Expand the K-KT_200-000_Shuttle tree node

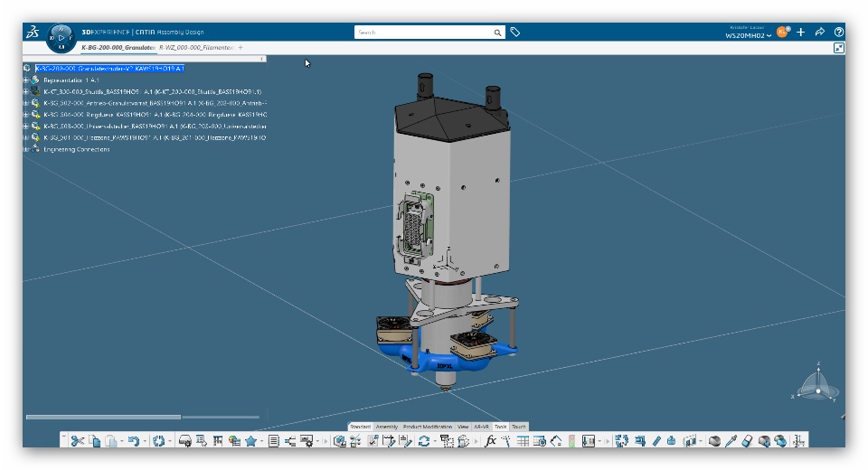coord(26,91)
